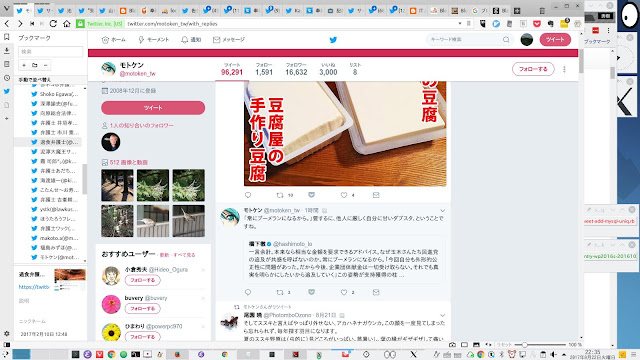Create a new bookmark folder

point(35,65)
